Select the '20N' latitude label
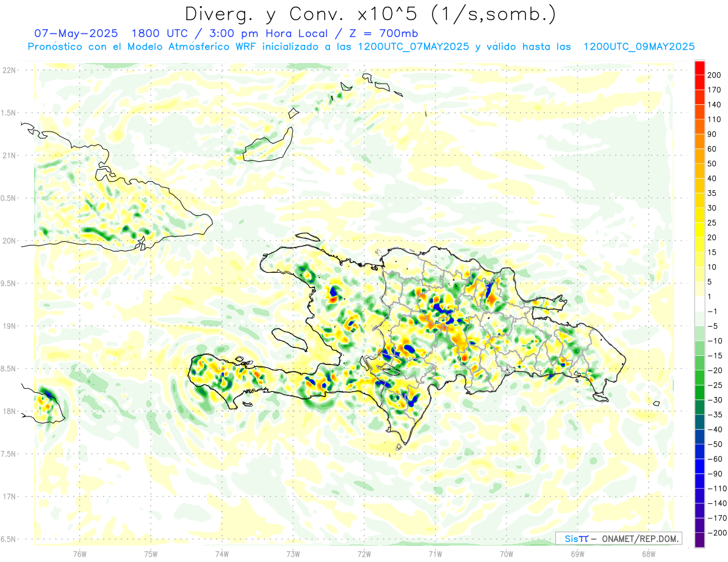Viewport: 728px width, 562px height. click(10, 241)
